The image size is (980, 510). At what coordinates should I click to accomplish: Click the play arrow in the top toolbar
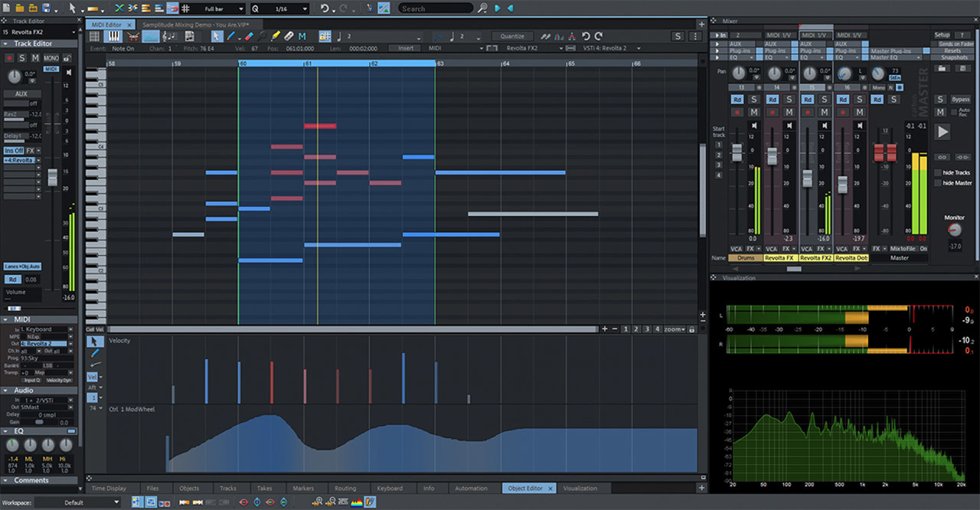[x=497, y=8]
